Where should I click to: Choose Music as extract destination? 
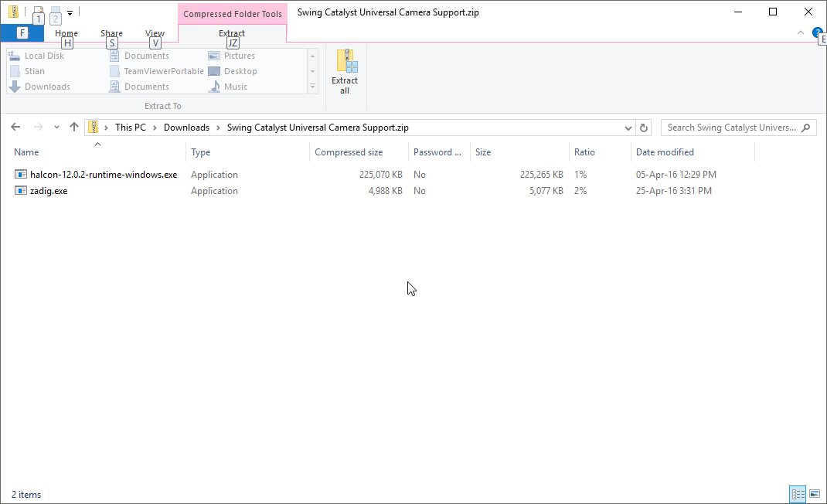pyautogui.click(x=228, y=87)
